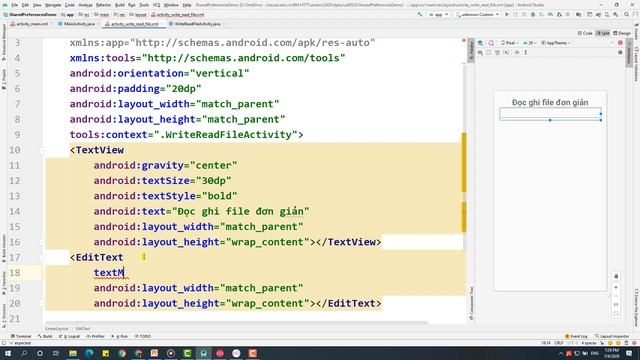Image resolution: width=640 pixels, height=360 pixels.
Task: Open the Event Log panel
Action: (x=576, y=336)
